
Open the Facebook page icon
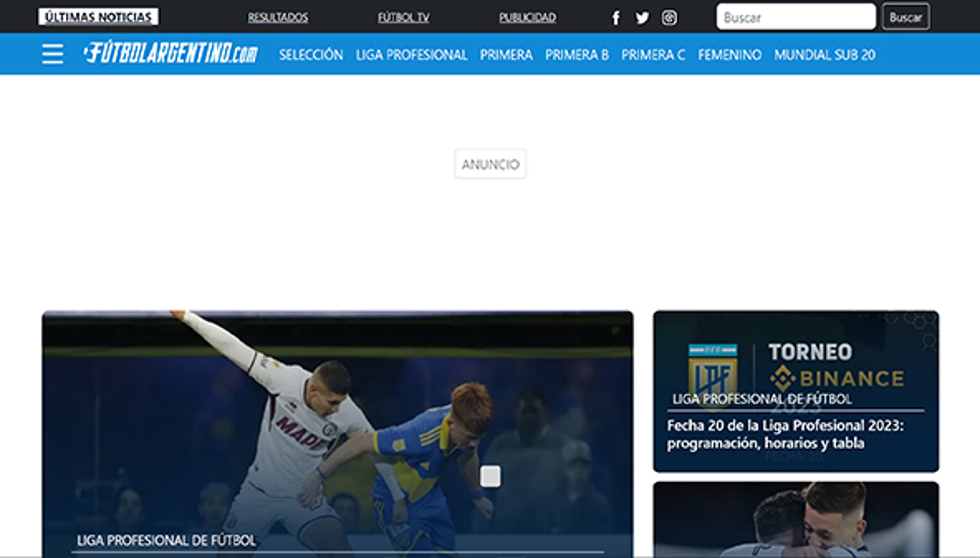(x=616, y=17)
